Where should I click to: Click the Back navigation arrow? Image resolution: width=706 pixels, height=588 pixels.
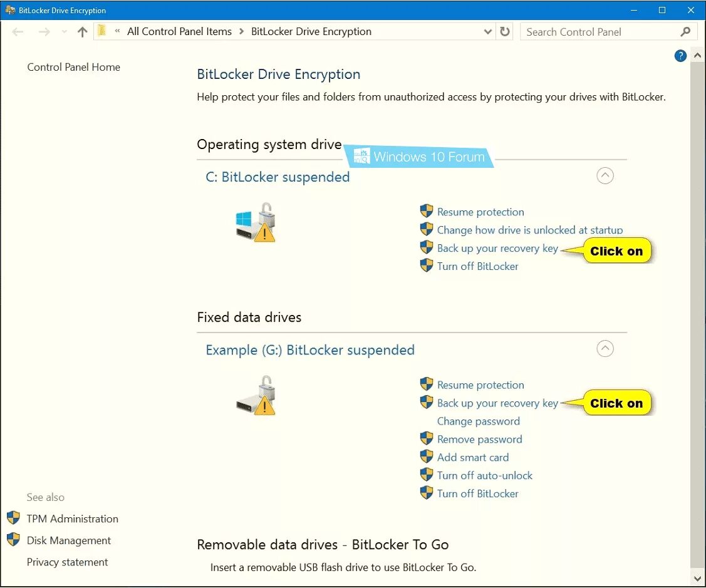pyautogui.click(x=18, y=31)
